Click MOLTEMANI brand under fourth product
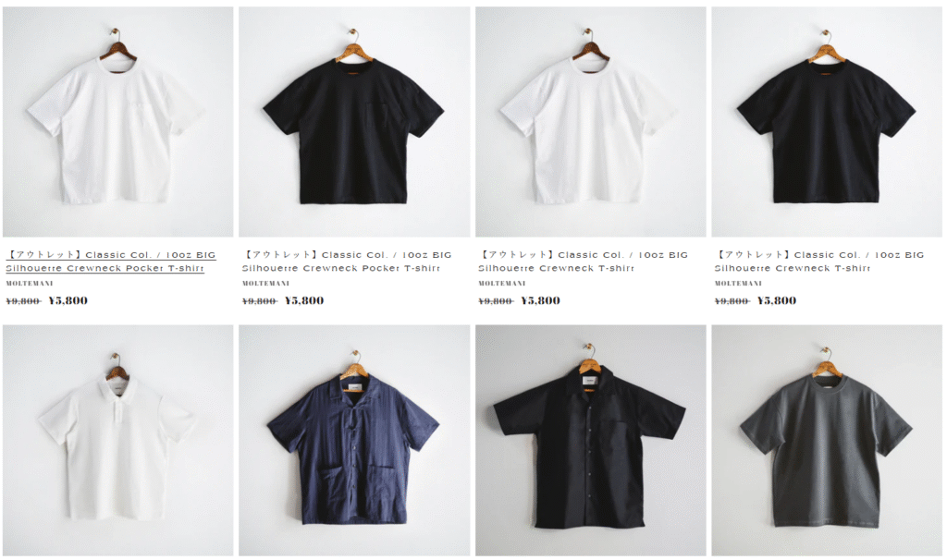Viewport: 947px width, 560px height. tap(738, 283)
